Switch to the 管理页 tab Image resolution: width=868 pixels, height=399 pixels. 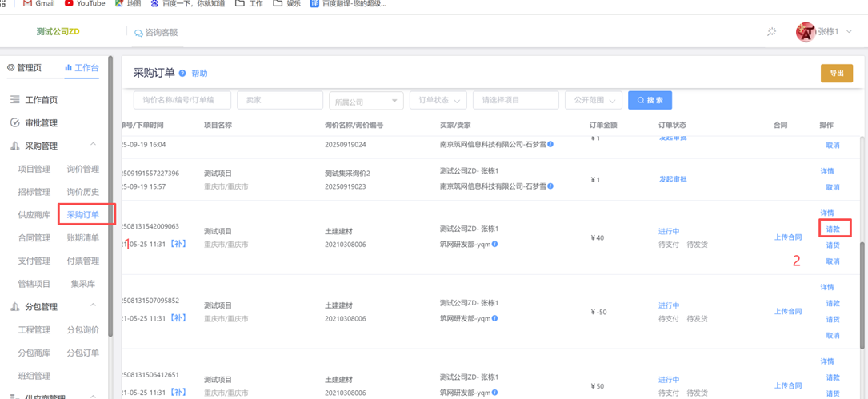pyautogui.click(x=24, y=68)
